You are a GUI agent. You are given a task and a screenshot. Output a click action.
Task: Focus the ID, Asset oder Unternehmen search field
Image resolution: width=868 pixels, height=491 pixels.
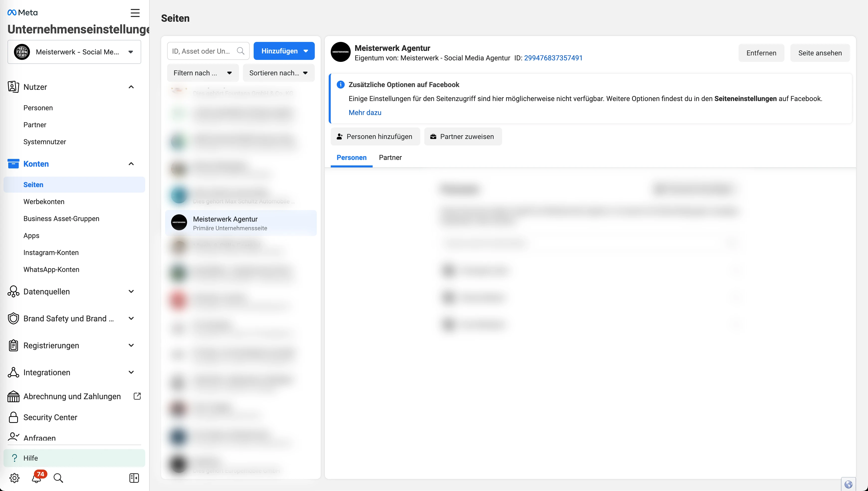coord(208,51)
